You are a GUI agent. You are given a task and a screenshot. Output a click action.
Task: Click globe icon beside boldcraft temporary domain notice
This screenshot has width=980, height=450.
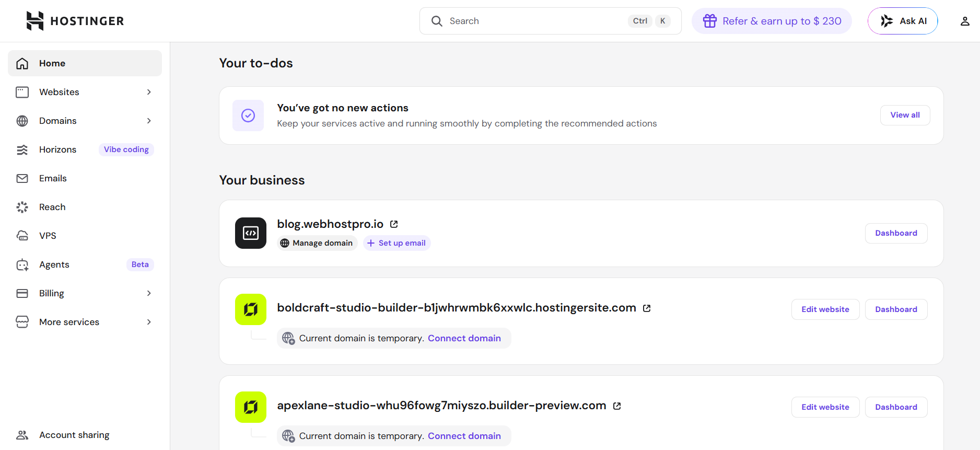pos(288,338)
